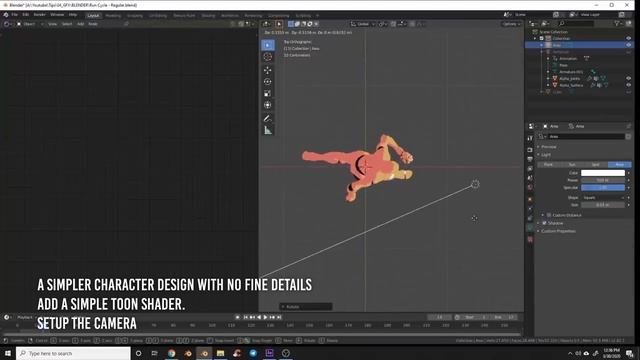Open the File menu
The width and height of the screenshot is (640, 360).
click(x=15, y=15)
